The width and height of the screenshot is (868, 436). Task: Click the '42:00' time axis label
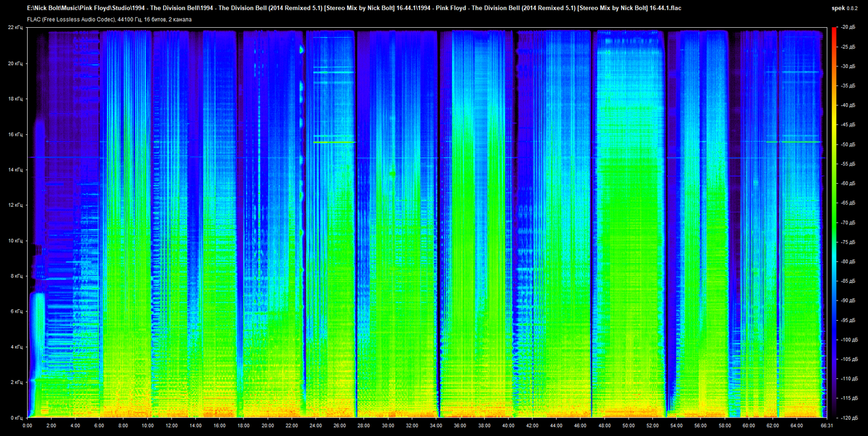pos(531,427)
